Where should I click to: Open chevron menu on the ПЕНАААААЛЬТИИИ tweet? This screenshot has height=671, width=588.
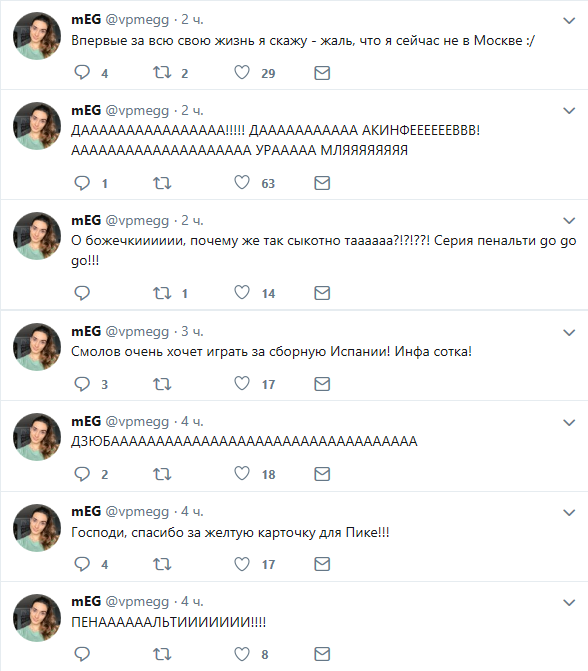(x=569, y=603)
